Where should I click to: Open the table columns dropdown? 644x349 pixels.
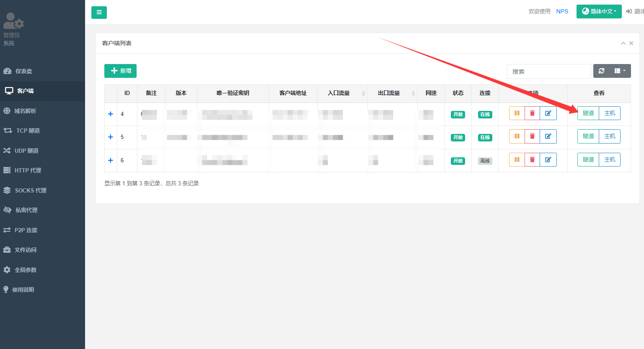coord(620,71)
